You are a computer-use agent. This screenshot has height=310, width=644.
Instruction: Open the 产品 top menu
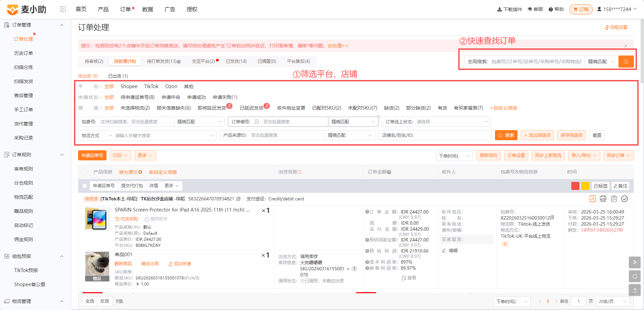[x=103, y=9]
